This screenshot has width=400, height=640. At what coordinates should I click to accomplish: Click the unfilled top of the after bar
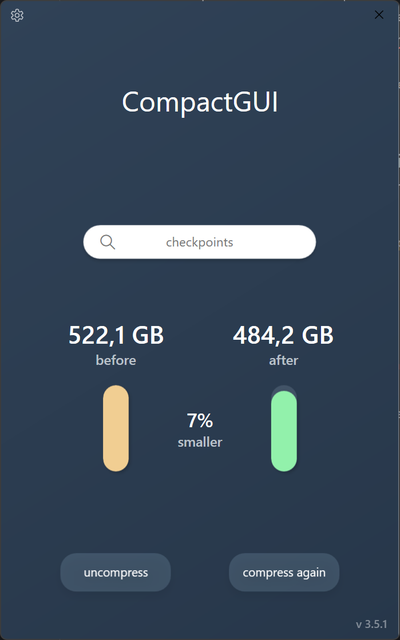click(284, 388)
